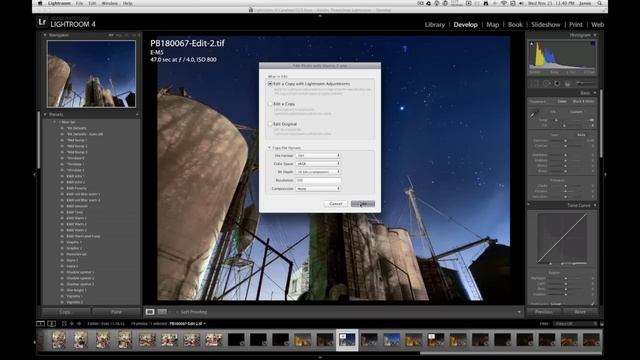Click the second window display icon
Screen dimensions: 640x360
coord(51,324)
